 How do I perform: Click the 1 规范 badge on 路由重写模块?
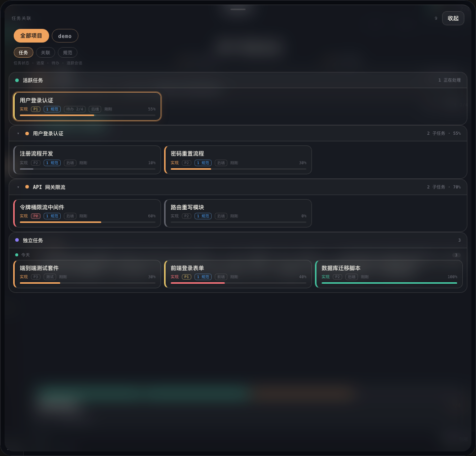pyautogui.click(x=203, y=216)
